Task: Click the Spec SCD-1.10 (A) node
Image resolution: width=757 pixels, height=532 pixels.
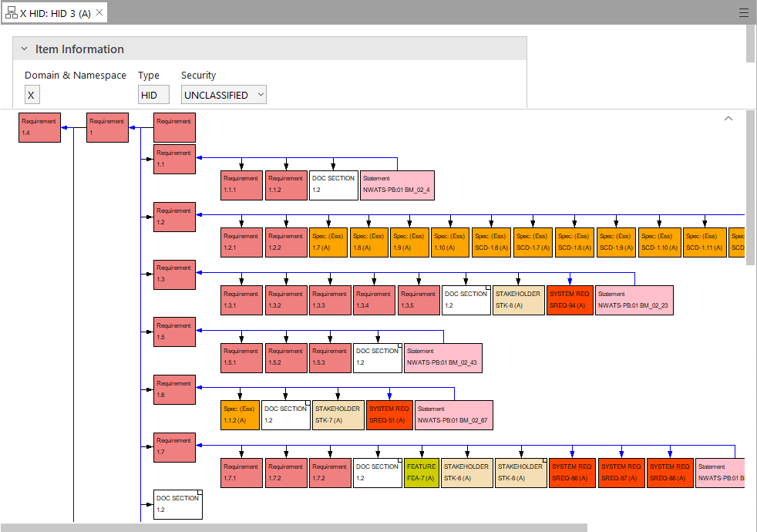Action: [x=659, y=242]
